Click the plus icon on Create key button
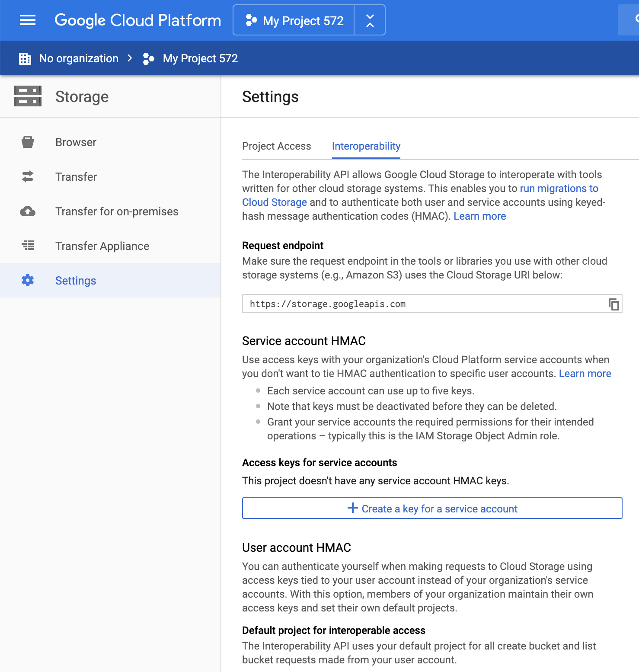Screen dimensions: 639x672 point(353,508)
